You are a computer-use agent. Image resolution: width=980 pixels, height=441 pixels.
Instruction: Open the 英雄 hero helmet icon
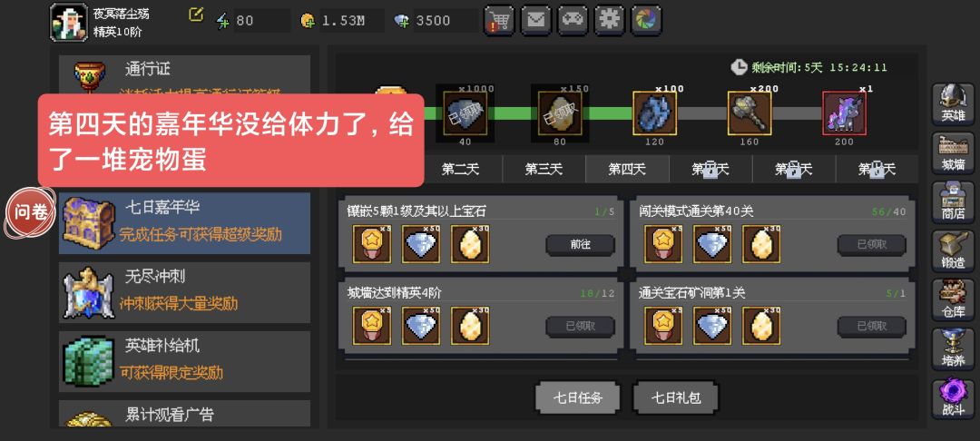coord(953,103)
